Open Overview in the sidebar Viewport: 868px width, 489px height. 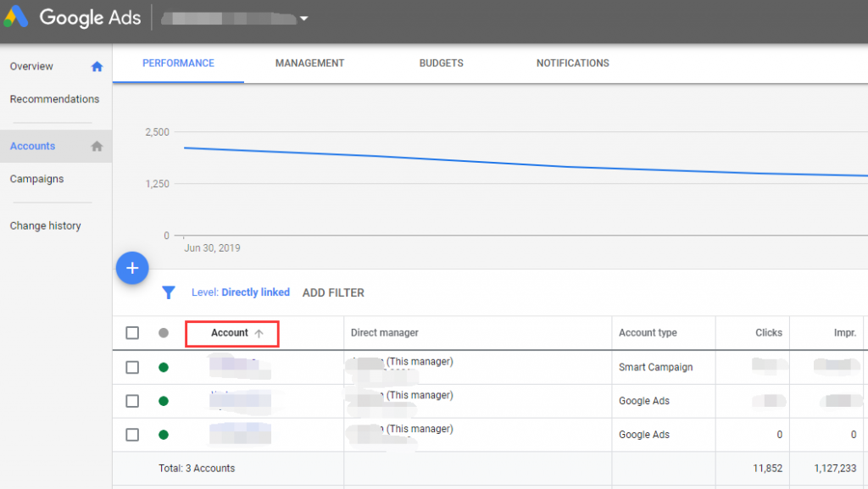[x=31, y=66]
